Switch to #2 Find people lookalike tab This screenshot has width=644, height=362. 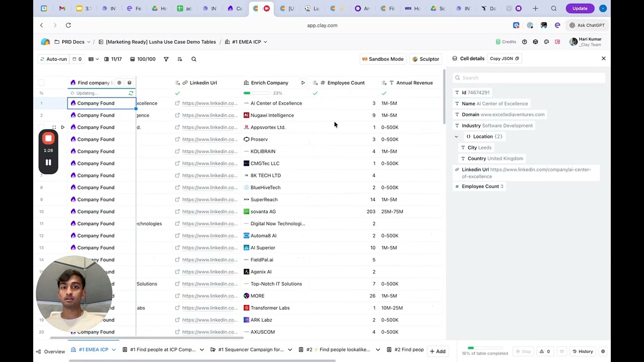(338, 349)
